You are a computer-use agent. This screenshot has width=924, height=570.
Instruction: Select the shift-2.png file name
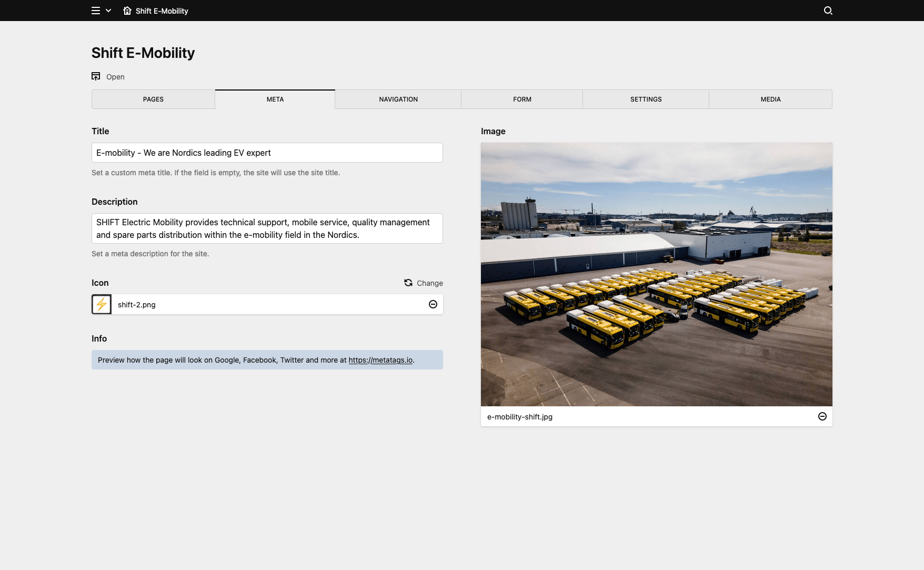137,305
